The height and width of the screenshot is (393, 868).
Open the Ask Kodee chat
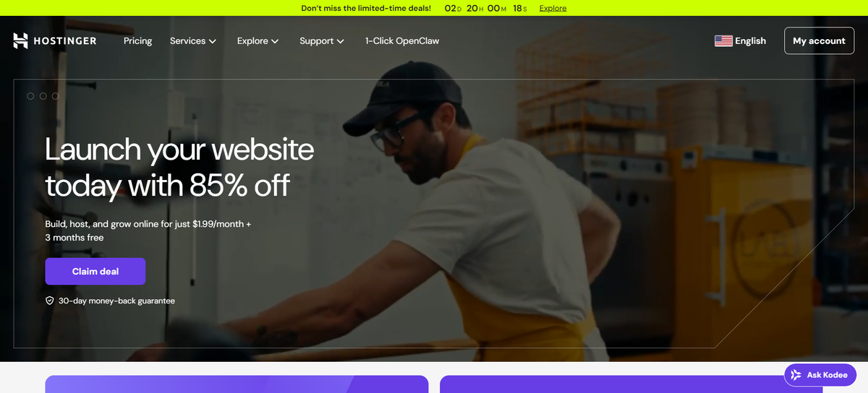(820, 375)
